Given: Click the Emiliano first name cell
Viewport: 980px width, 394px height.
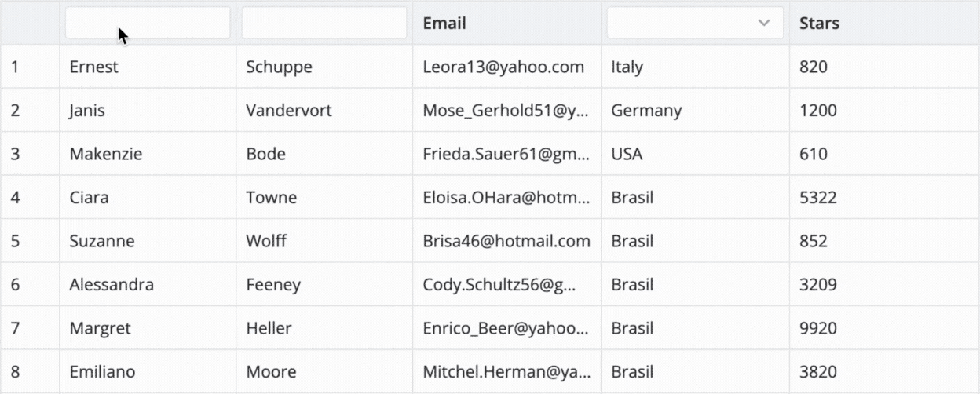Looking at the screenshot, I should [102, 372].
